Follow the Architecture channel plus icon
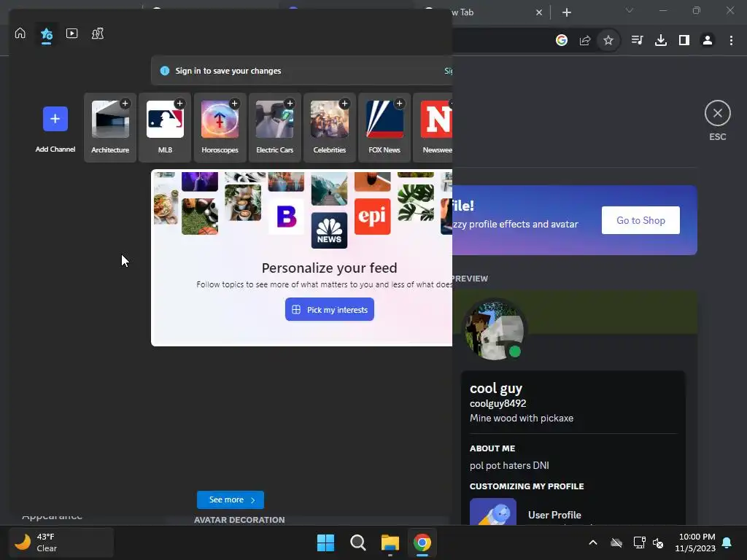The height and width of the screenshot is (560, 747). pyautogui.click(x=125, y=104)
